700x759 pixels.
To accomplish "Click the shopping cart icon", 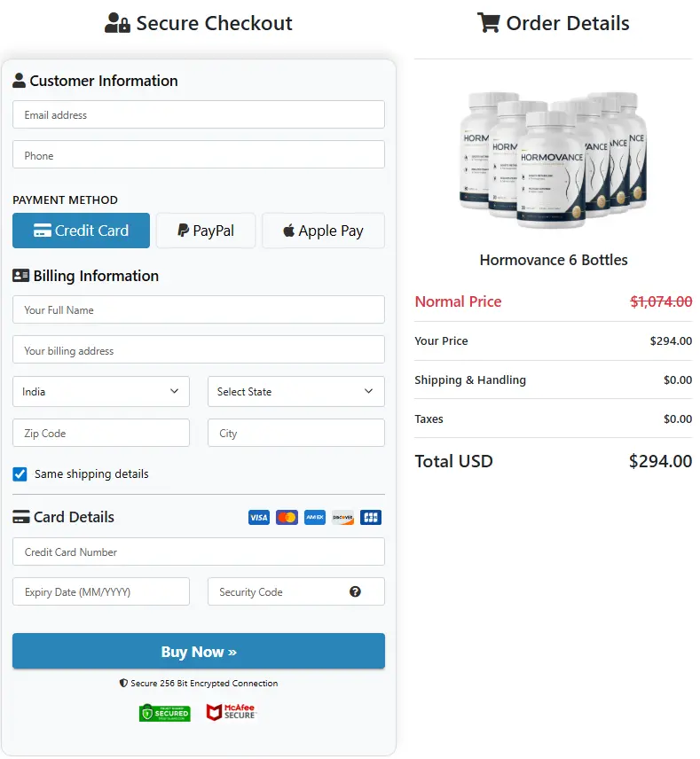I will (488, 22).
